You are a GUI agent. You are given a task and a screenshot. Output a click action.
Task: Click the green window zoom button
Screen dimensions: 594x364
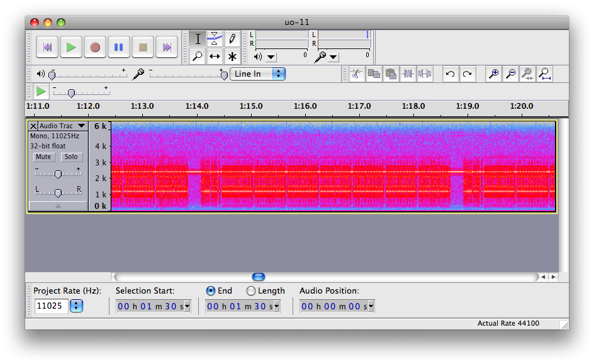[x=61, y=23]
